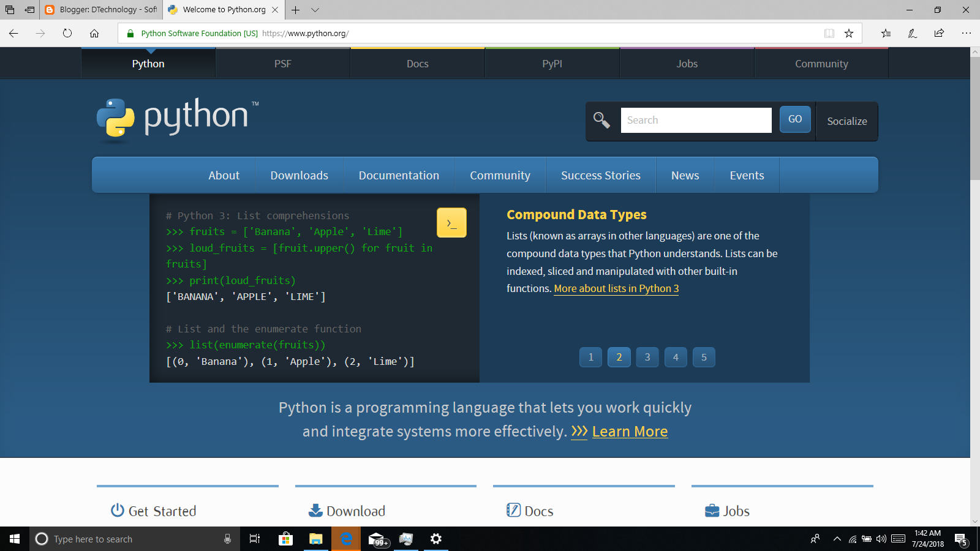Open Settings gear on the taskbar

click(436, 539)
